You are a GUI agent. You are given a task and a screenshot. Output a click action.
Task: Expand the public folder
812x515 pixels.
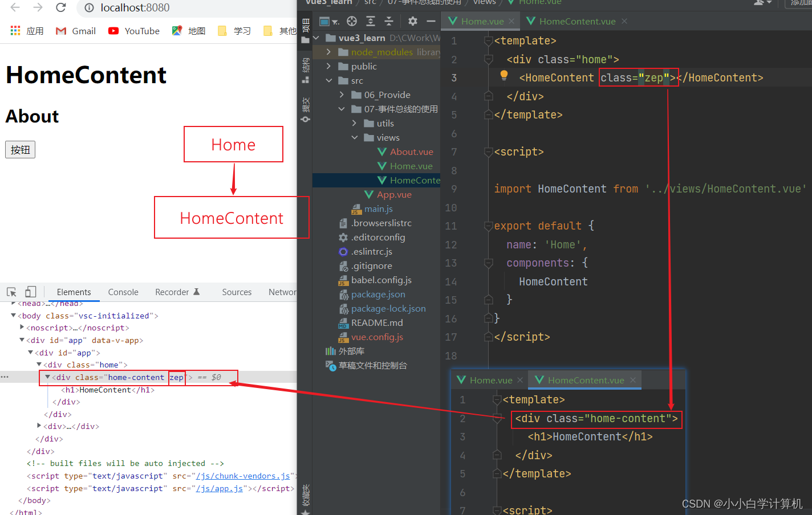point(328,66)
